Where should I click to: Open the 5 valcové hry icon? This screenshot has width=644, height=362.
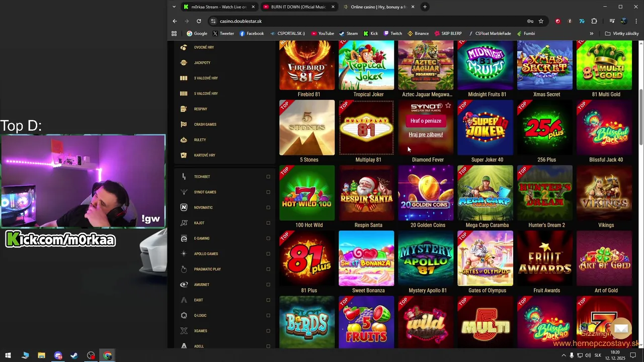(x=184, y=94)
